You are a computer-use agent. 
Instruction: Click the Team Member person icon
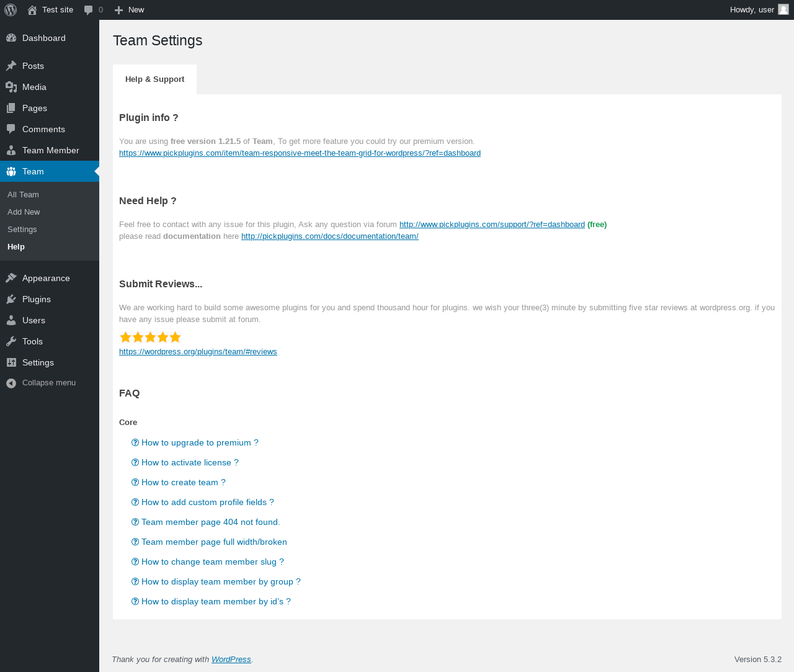pyautogui.click(x=11, y=150)
